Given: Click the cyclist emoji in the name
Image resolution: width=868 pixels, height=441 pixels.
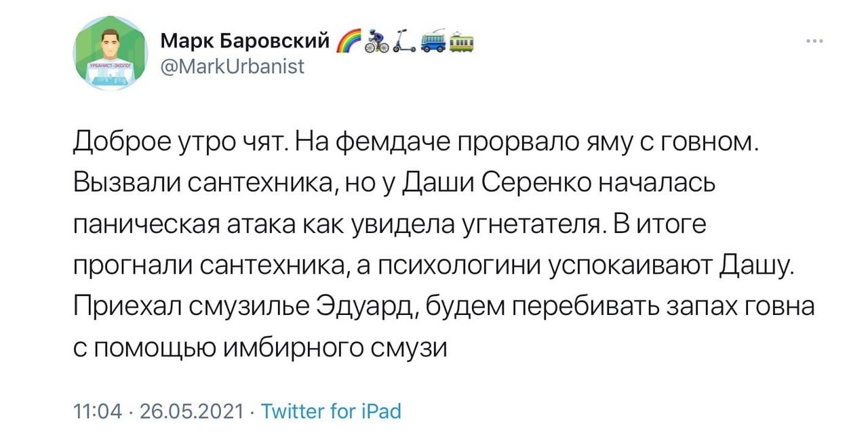Looking at the screenshot, I should [x=377, y=42].
